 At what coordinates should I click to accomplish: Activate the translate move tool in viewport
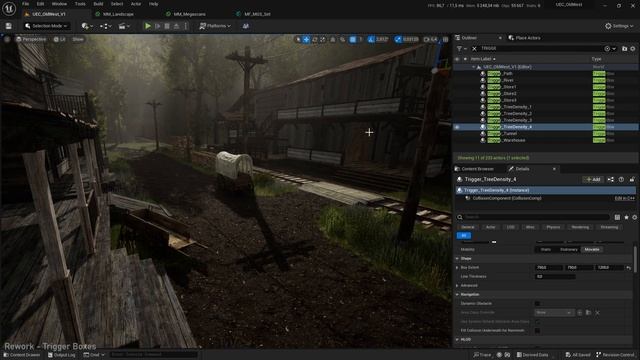coord(306,39)
